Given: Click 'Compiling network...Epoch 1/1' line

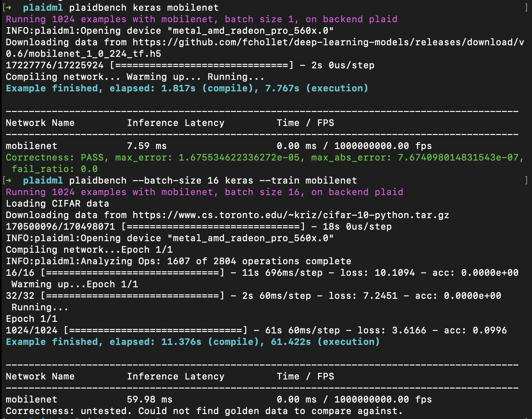Looking at the screenshot, I should 89,249.
